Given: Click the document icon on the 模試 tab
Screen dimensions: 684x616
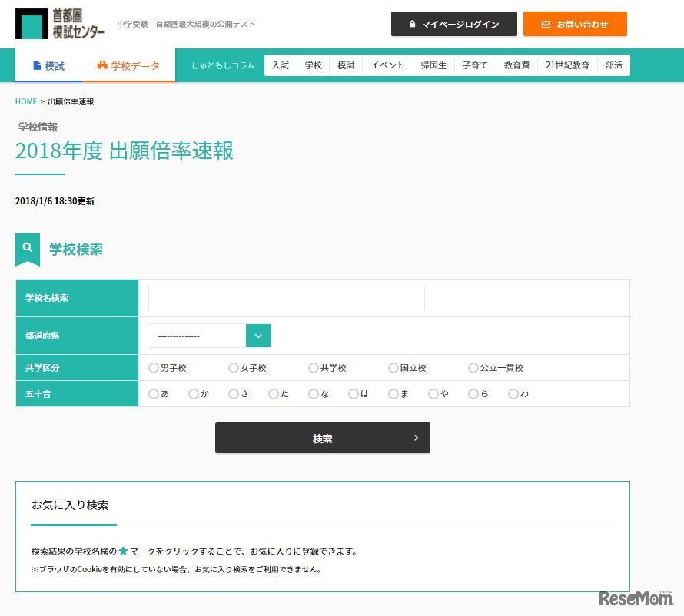Looking at the screenshot, I should pyautogui.click(x=37, y=66).
